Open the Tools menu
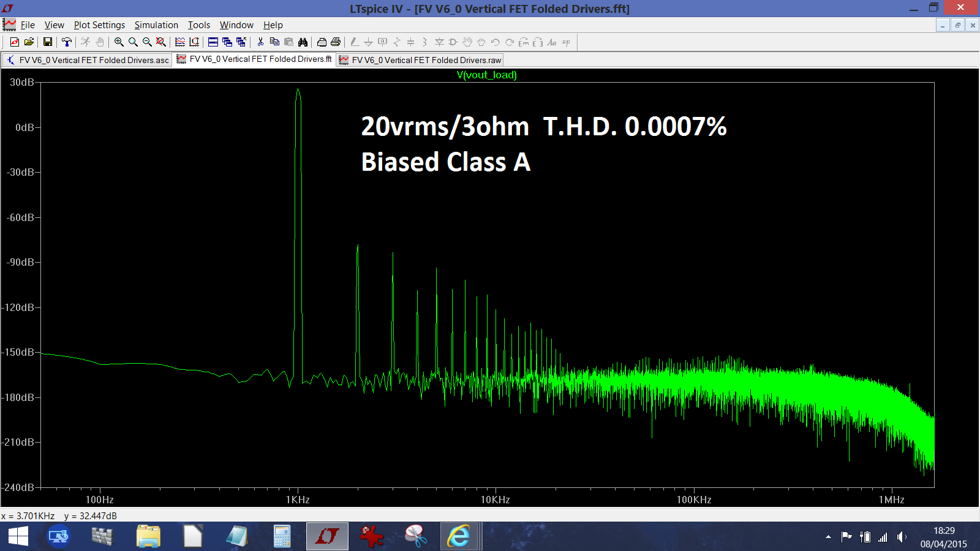The image size is (980, 551). tap(198, 25)
